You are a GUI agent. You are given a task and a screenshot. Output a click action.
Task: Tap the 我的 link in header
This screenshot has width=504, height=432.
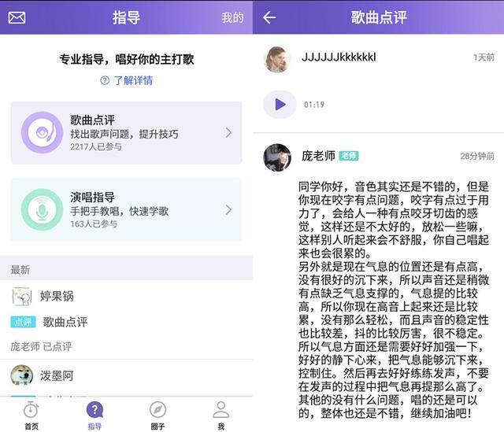point(232,17)
